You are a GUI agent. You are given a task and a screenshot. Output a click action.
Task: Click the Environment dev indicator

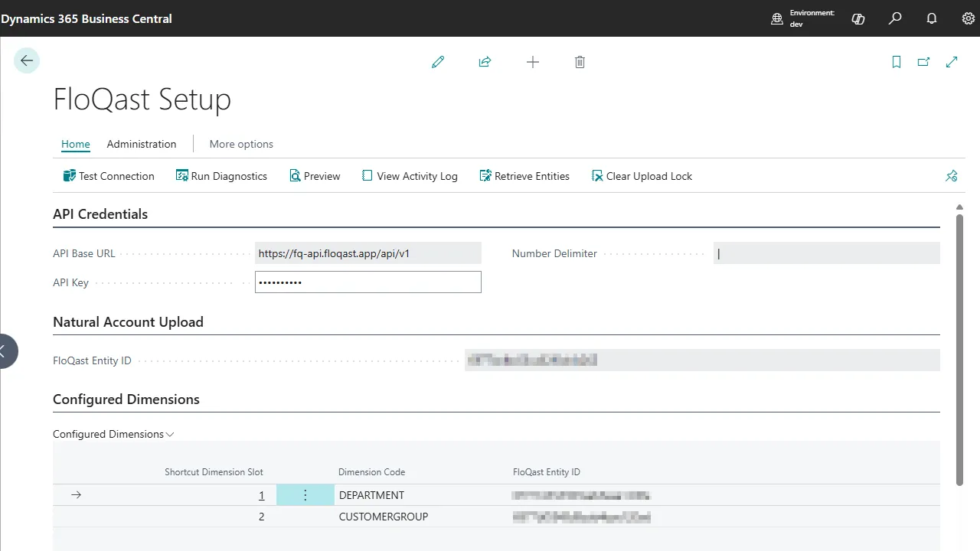pos(802,18)
